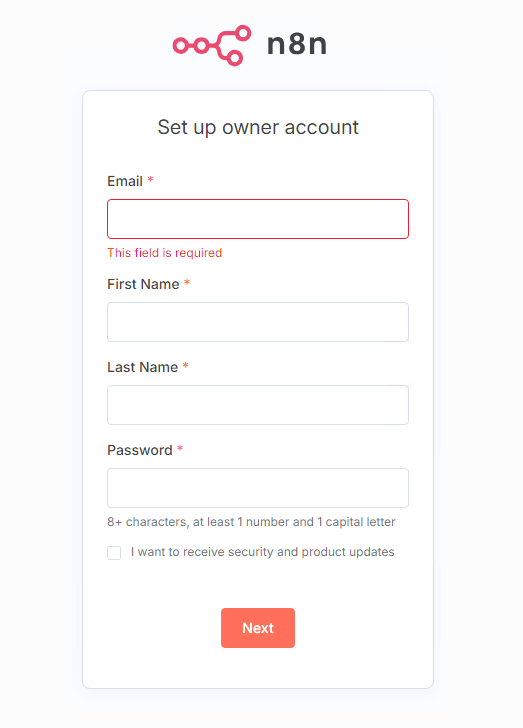
Task: Click the Password field label
Action: tap(140, 450)
